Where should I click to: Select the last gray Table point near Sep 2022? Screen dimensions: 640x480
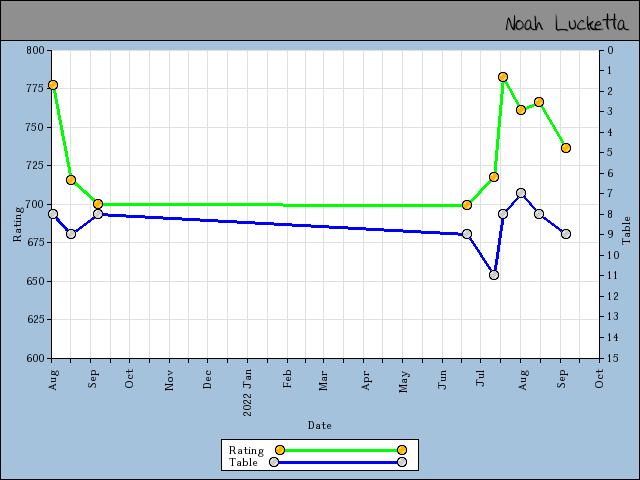click(566, 234)
